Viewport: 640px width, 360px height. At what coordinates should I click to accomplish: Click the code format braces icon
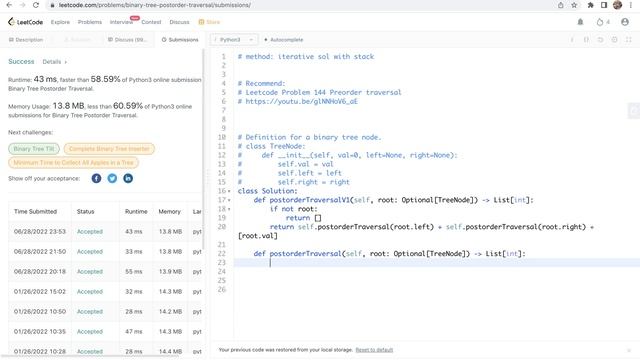[x=586, y=40]
